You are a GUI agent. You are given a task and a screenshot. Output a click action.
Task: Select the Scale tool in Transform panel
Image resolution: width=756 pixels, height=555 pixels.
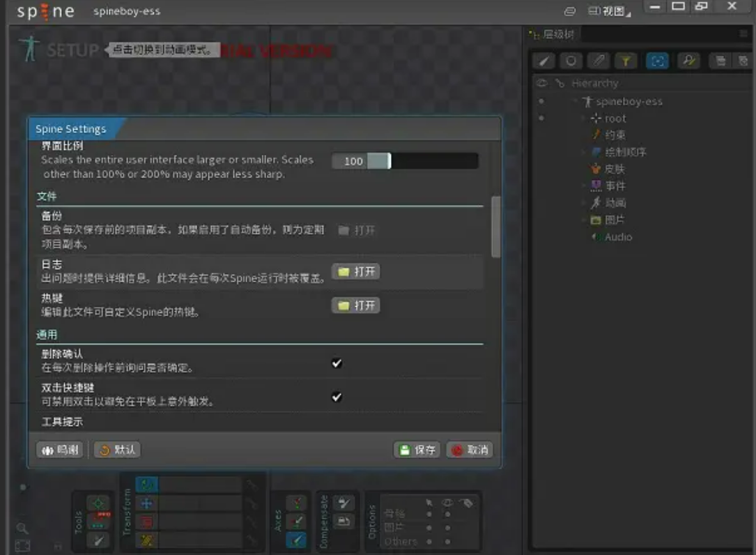click(x=147, y=522)
